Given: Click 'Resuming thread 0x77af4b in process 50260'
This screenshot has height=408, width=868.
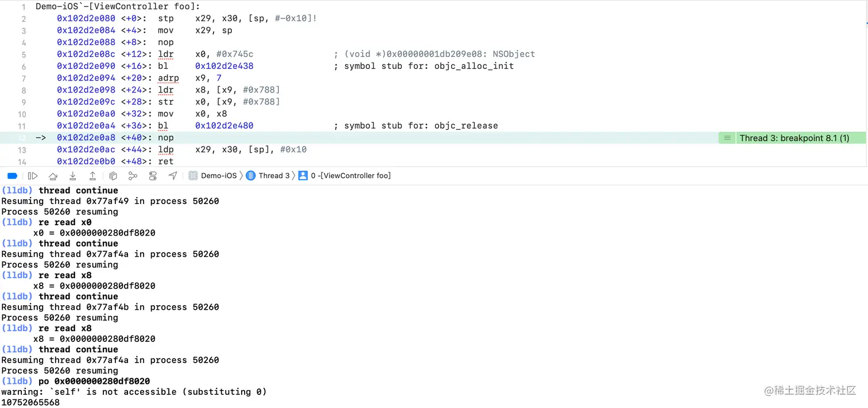Looking at the screenshot, I should coord(110,307).
